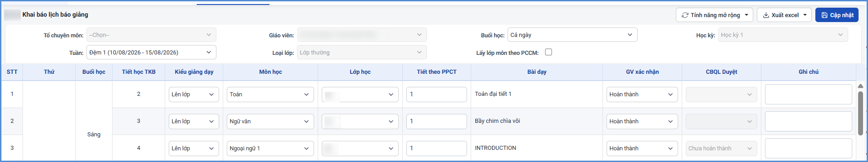Image resolution: width=868 pixels, height=162 pixels.
Task: Open CBQL Duyệt dropdown in Ngữ văn row
Action: [x=721, y=121]
